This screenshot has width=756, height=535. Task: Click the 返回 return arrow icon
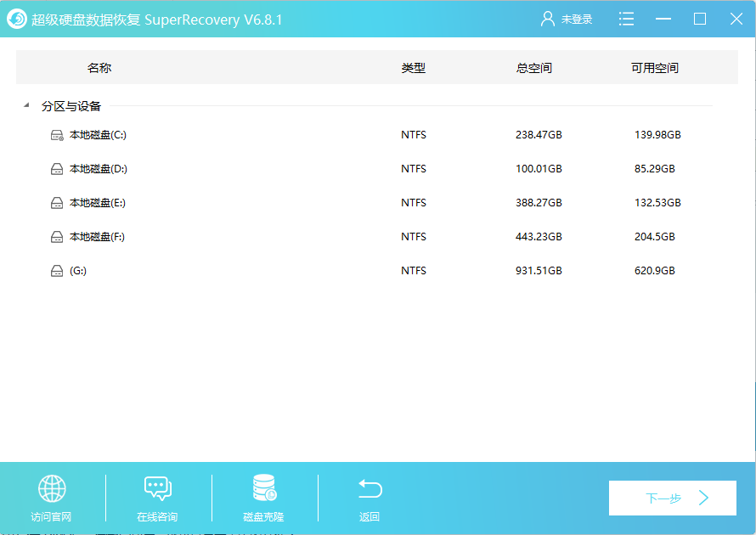click(x=369, y=488)
